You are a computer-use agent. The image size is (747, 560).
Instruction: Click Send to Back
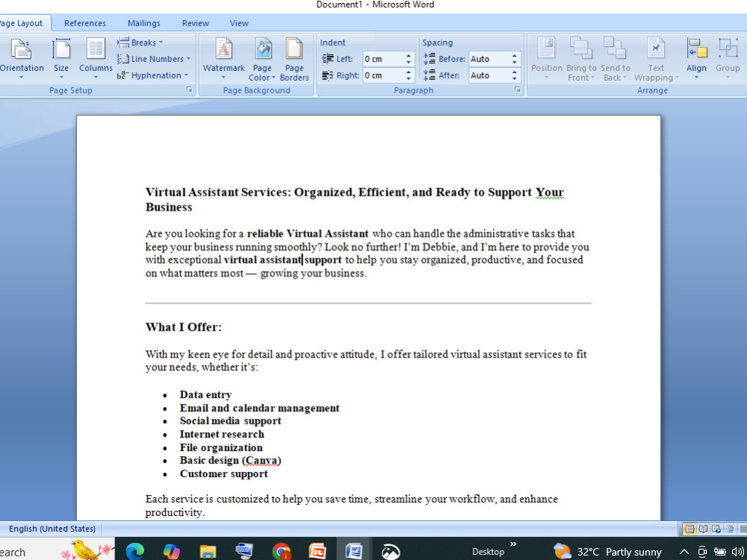[615, 59]
